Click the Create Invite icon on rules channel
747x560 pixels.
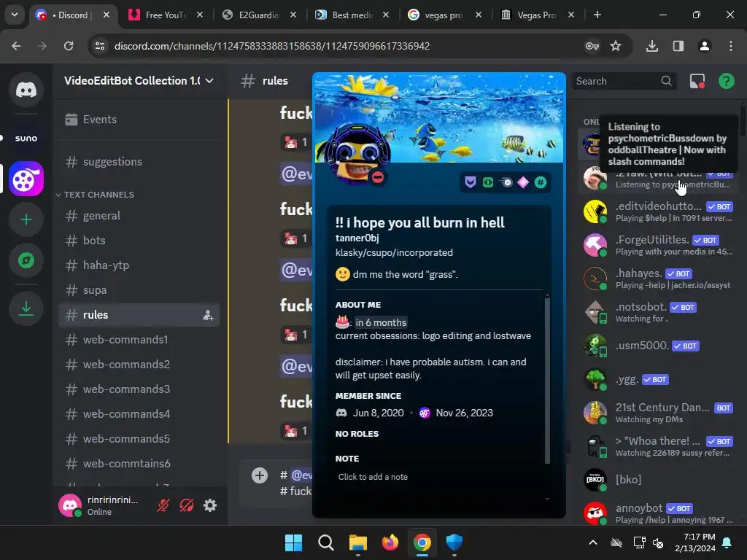pos(208,315)
